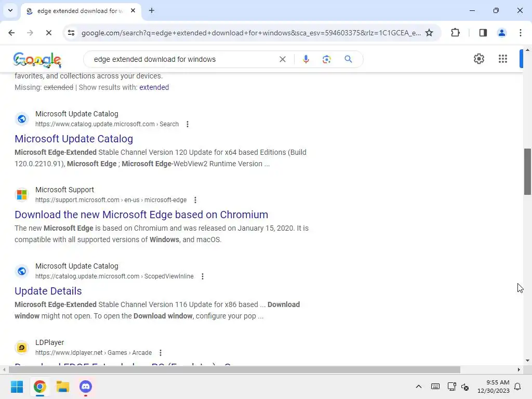Open Discord from the taskbar
This screenshot has width=532, height=399.
click(x=86, y=387)
